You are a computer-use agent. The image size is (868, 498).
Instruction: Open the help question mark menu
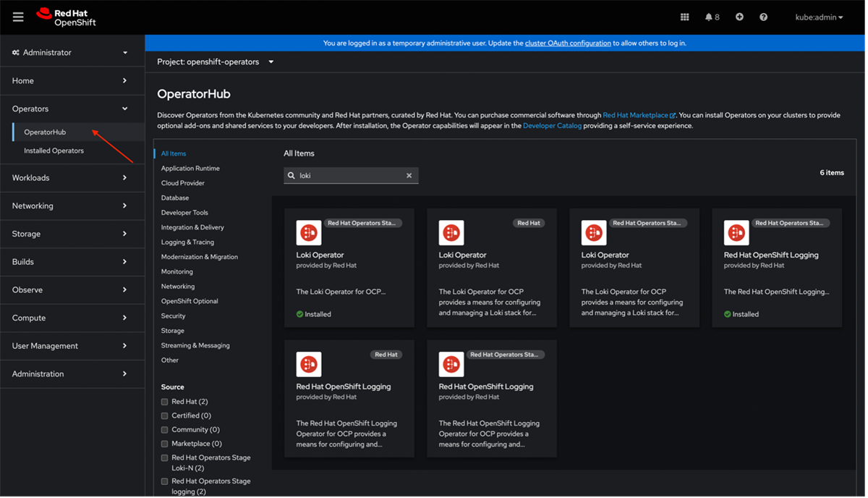[763, 17]
